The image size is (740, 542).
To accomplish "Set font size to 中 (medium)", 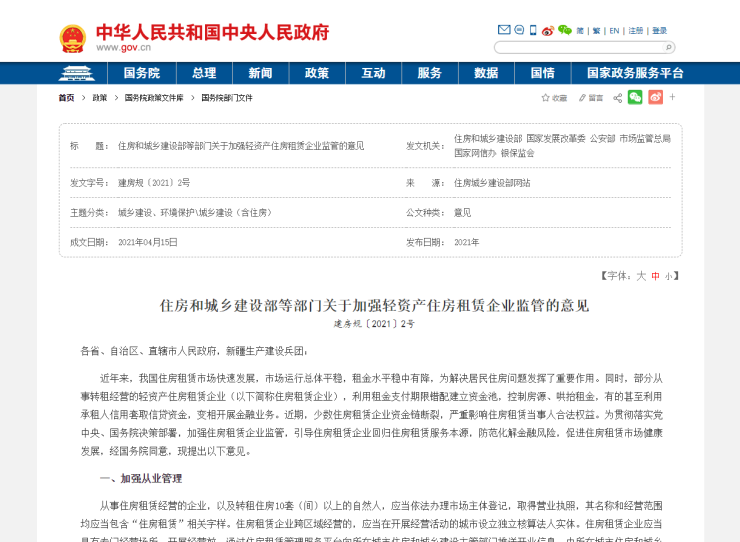I will click(x=655, y=275).
